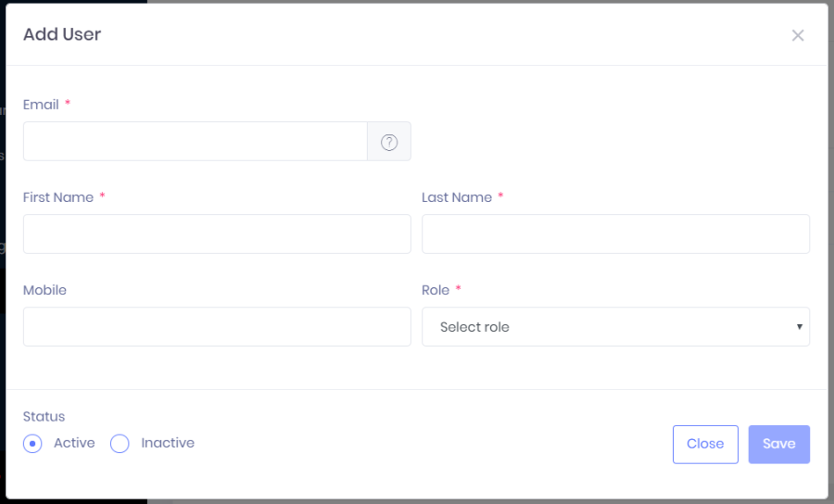Click the Role label text
Viewport: 834px width, 504px height.
(436, 290)
